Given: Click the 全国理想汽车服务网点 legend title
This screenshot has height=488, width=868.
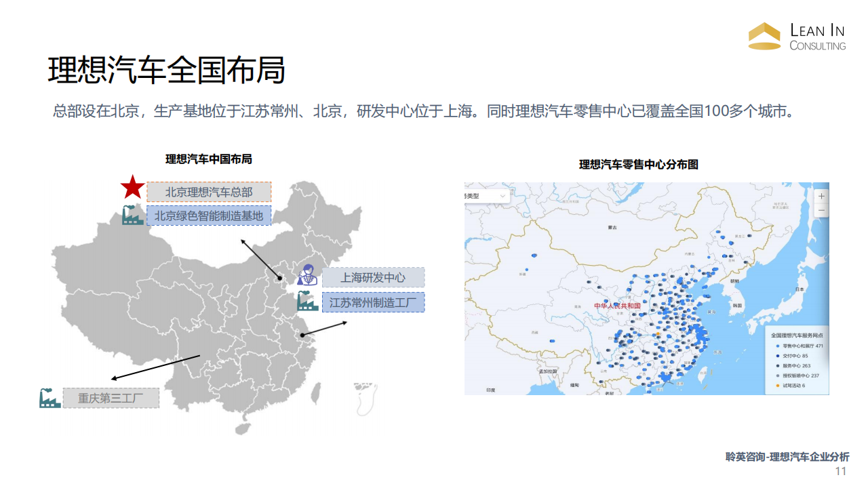Looking at the screenshot, I should click(797, 335).
